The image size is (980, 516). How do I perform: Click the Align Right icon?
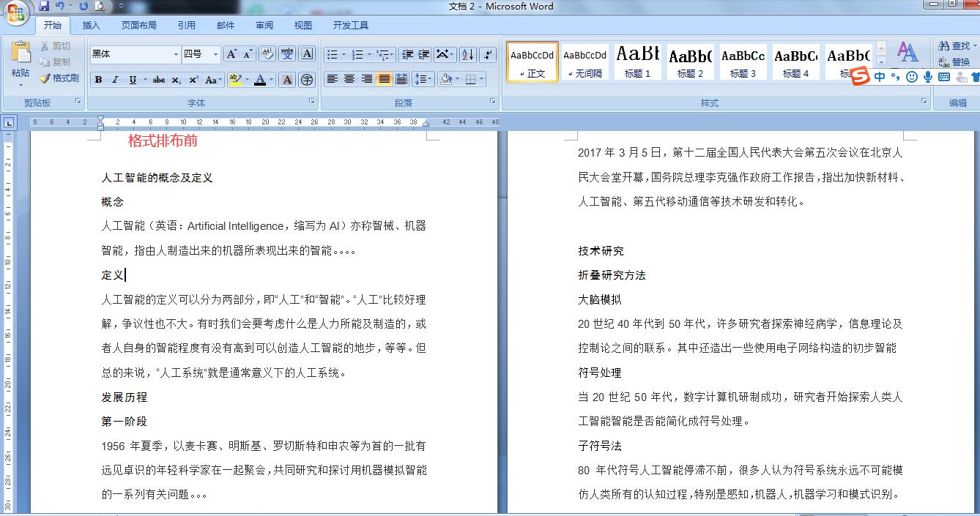366,79
